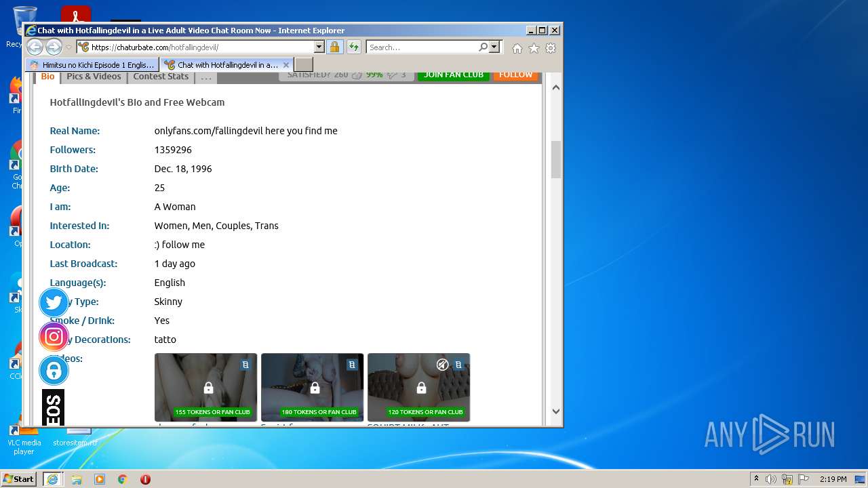Refresh the page with the green arrows
The height and width of the screenshot is (488, 868).
point(354,47)
